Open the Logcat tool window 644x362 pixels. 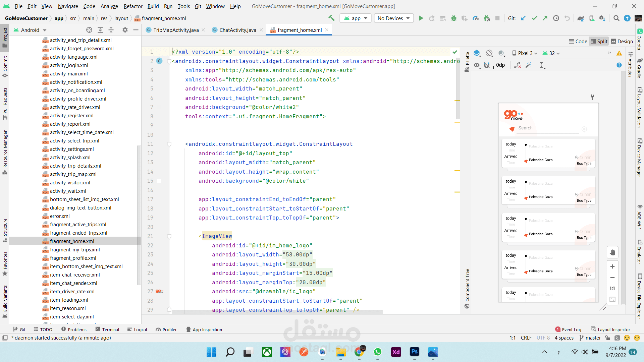(138, 329)
